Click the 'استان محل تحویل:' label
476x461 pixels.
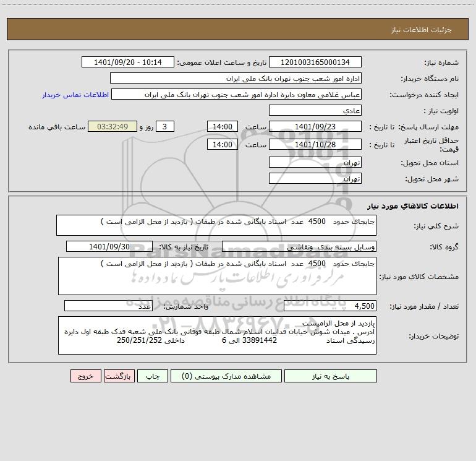click(x=430, y=163)
